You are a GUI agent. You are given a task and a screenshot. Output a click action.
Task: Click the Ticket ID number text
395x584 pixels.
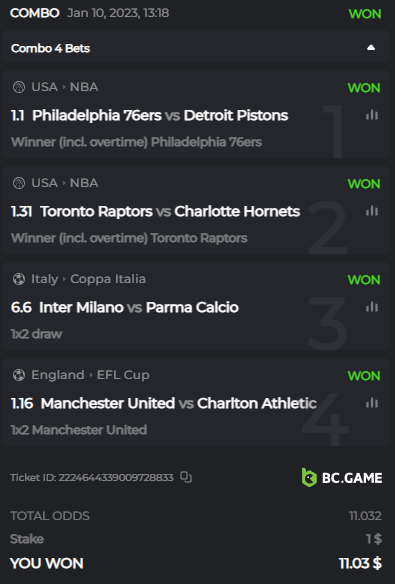click(116, 477)
